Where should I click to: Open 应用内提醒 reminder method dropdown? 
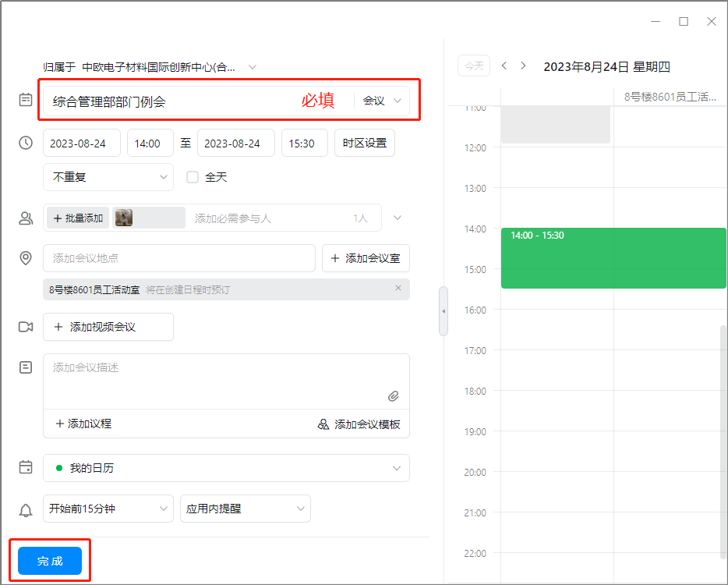point(245,509)
